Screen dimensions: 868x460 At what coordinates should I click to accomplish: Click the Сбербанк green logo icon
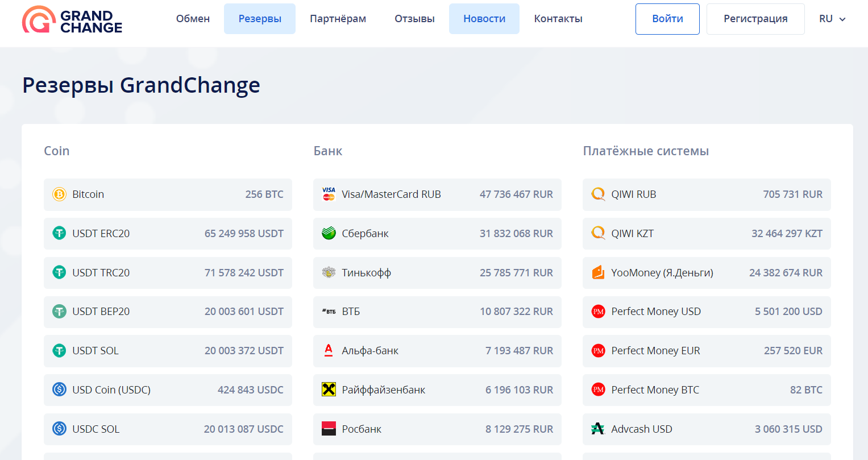329,233
